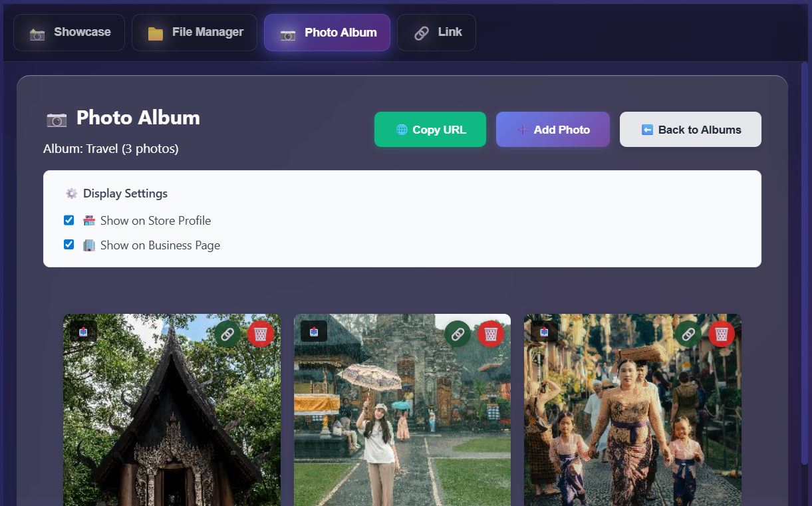Image resolution: width=812 pixels, height=506 pixels.
Task: Open the umbrella girl photo thumbnail
Action: point(402,426)
